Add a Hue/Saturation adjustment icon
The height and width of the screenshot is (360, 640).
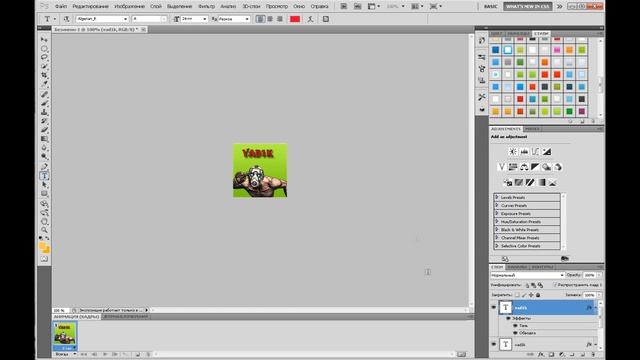tap(513, 167)
